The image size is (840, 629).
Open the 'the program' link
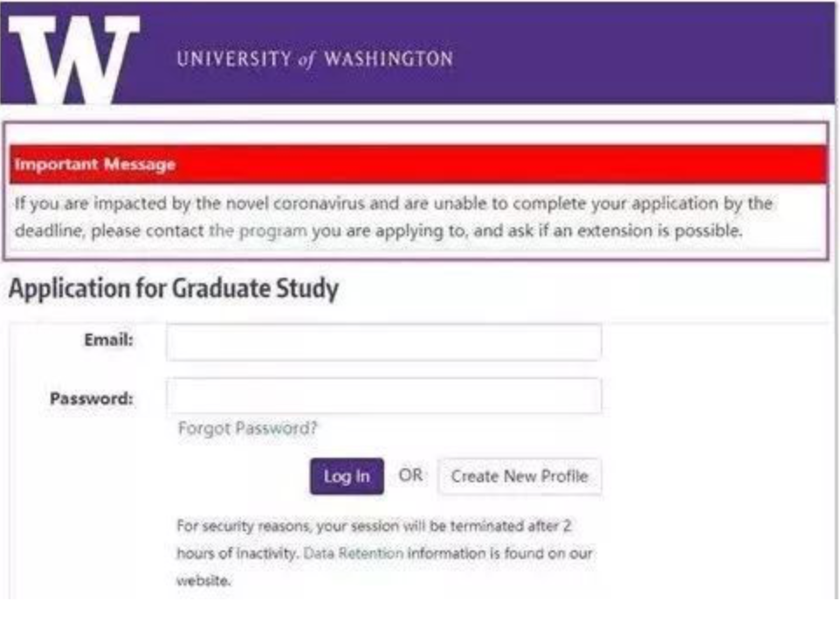pyautogui.click(x=258, y=232)
